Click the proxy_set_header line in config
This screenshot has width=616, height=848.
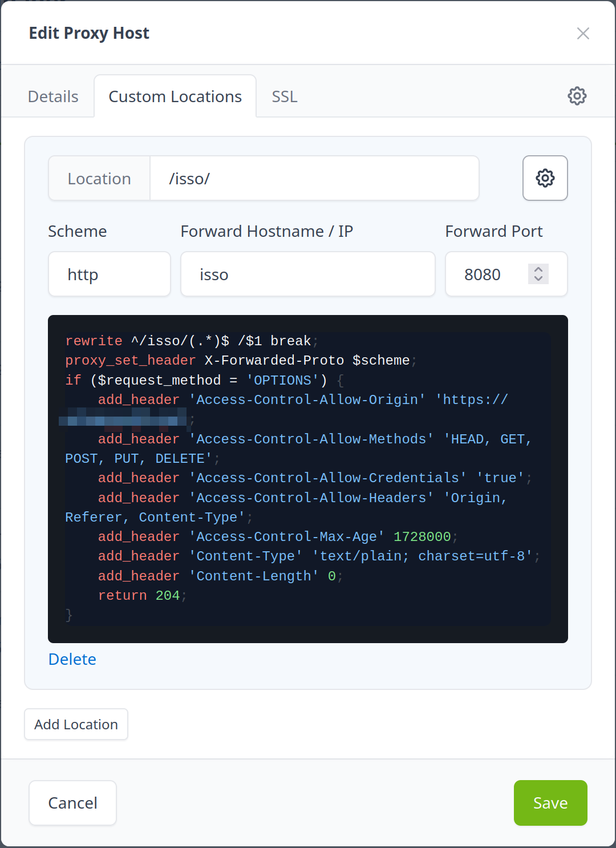[237, 361]
